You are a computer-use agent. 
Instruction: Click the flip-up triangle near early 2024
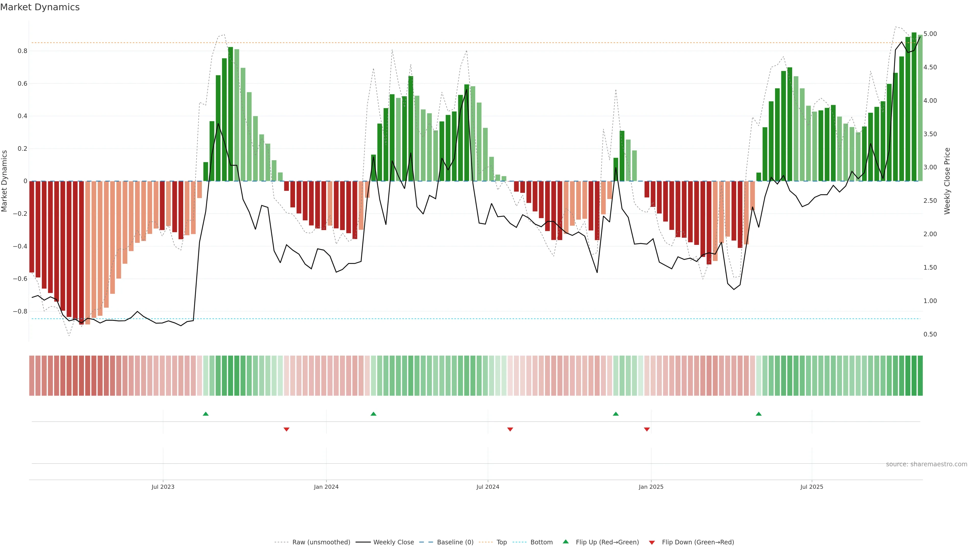coord(373,414)
